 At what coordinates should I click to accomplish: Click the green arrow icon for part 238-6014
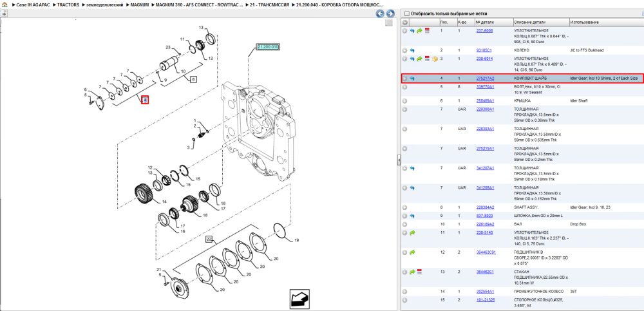pos(419,59)
